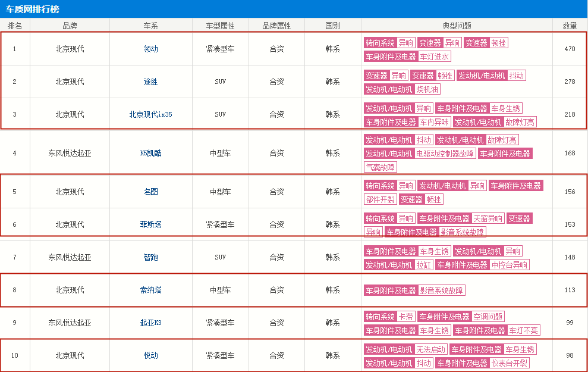588x372 pixels.
Task: Click 紧凑型车 type in 悦动 row
Action: [220, 355]
